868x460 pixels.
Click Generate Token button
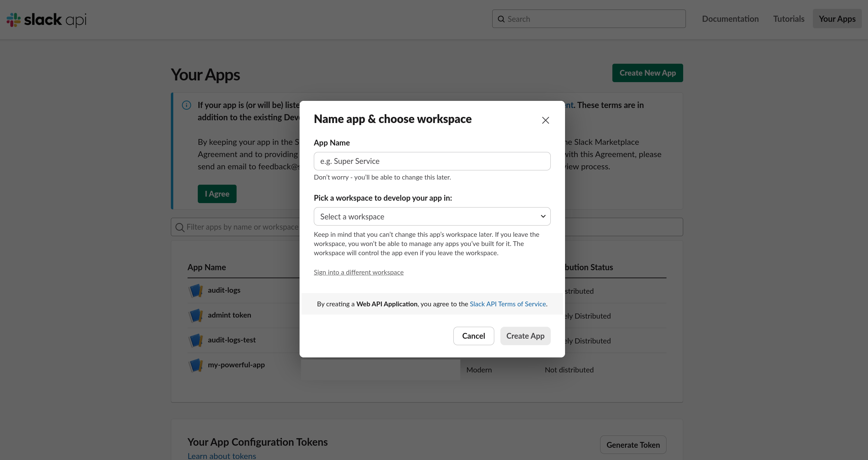point(633,445)
